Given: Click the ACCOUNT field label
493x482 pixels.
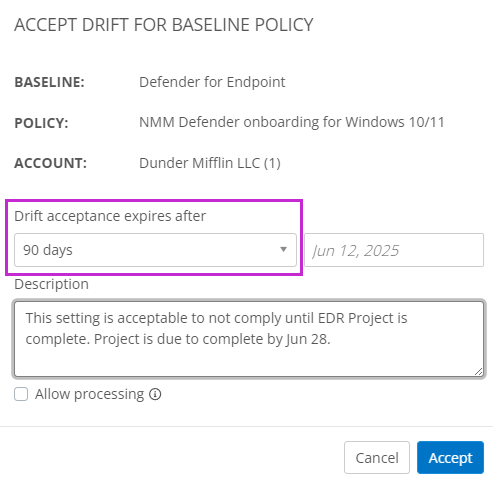Looking at the screenshot, I should (x=51, y=163).
